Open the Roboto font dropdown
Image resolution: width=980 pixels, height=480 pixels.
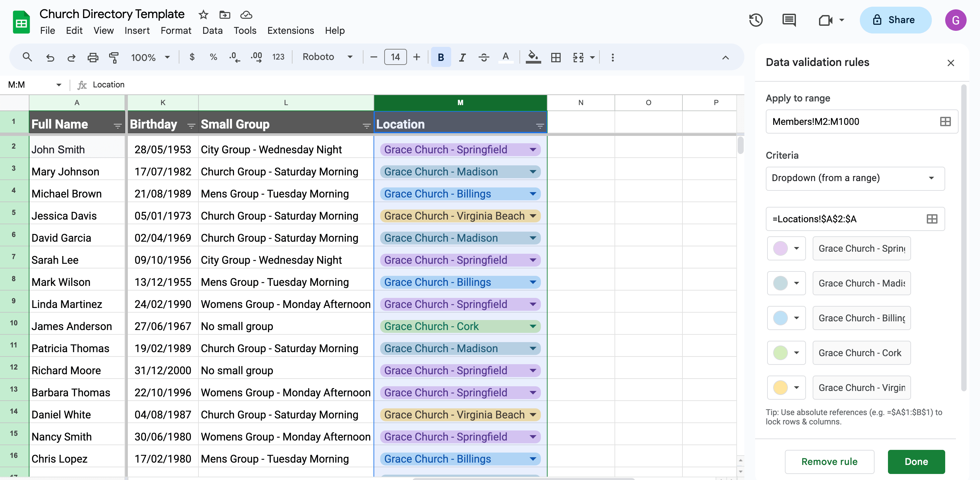[x=327, y=57]
